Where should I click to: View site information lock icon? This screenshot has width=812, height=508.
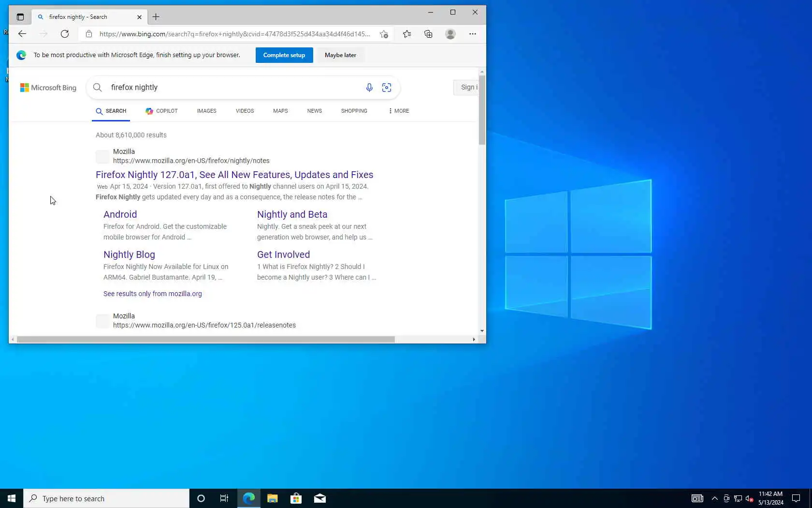pyautogui.click(x=89, y=34)
